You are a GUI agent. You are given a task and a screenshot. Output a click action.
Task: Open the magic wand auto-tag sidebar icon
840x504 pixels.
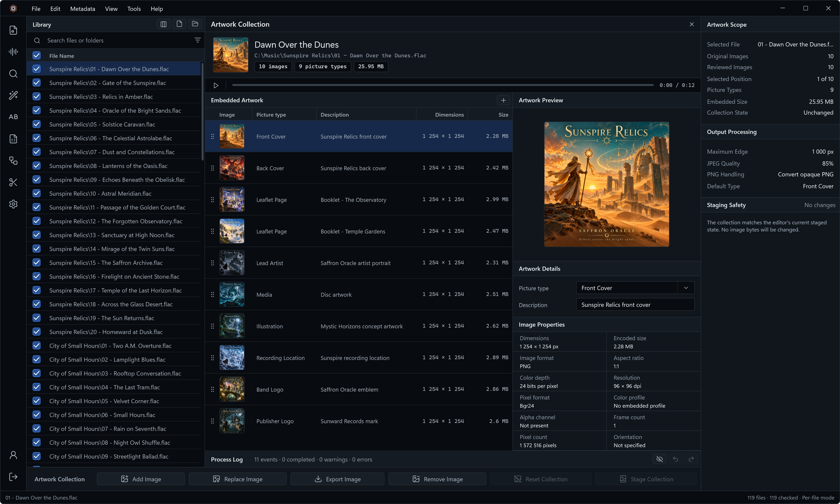click(13, 95)
